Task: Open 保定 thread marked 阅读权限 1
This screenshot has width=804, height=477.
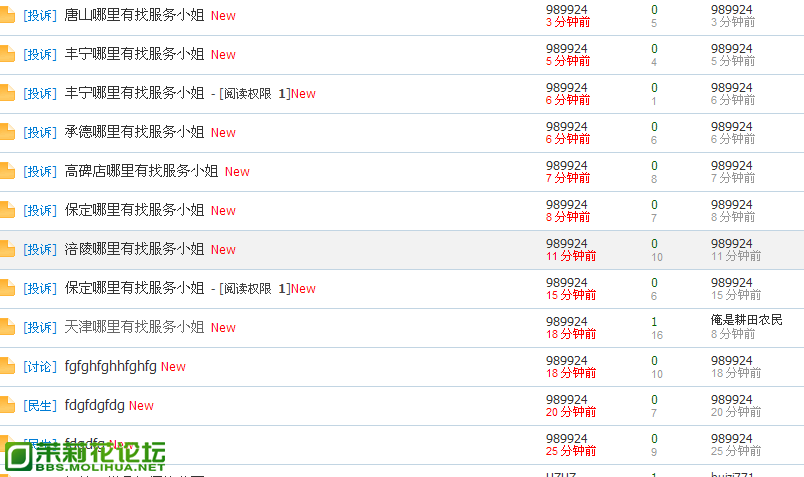Action: point(134,288)
